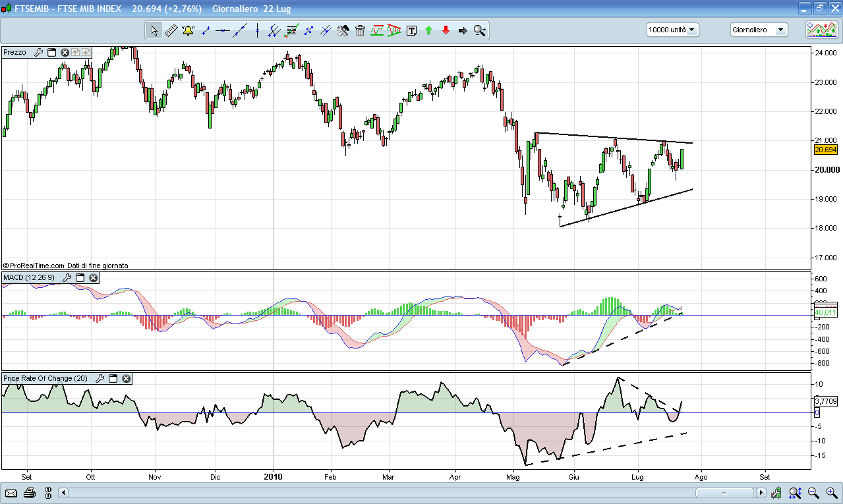Select the ruler measurement tool
Viewport: 843px width, 504px height.
(171, 30)
